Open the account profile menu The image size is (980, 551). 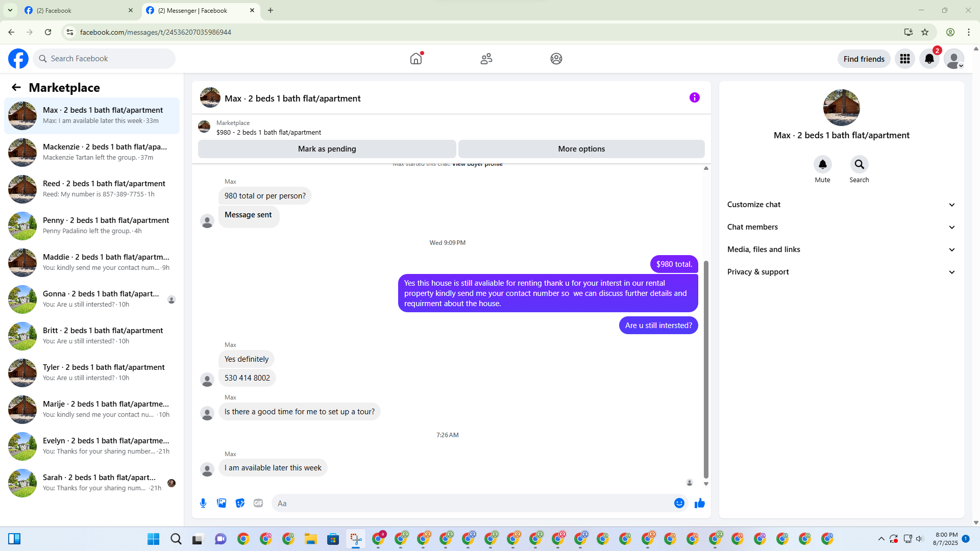954,59
